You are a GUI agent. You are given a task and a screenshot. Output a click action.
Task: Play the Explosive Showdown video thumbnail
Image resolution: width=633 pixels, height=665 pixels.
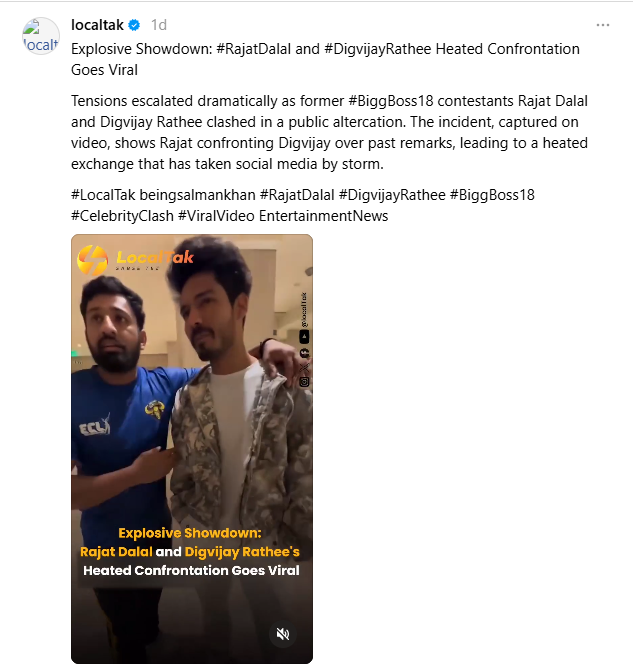(x=192, y=449)
